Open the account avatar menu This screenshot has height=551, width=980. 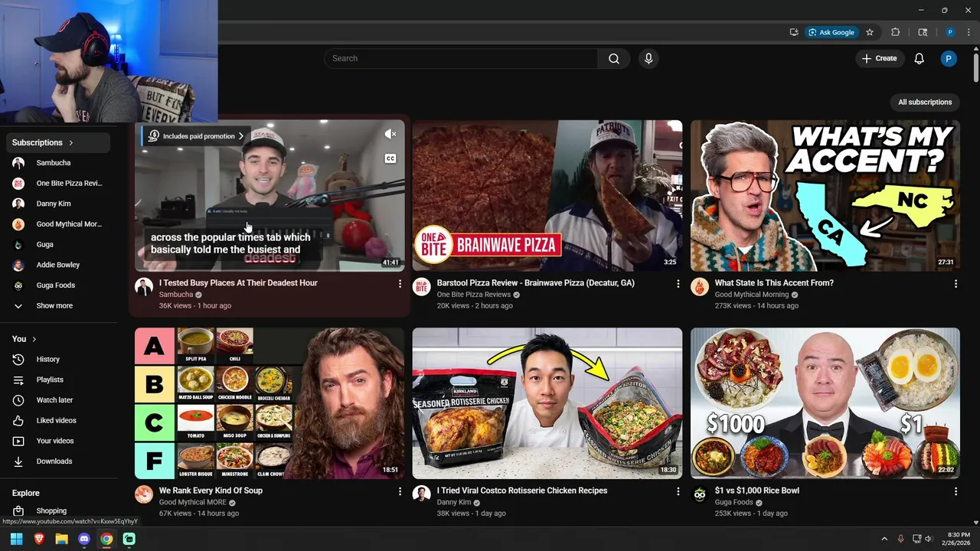(949, 59)
